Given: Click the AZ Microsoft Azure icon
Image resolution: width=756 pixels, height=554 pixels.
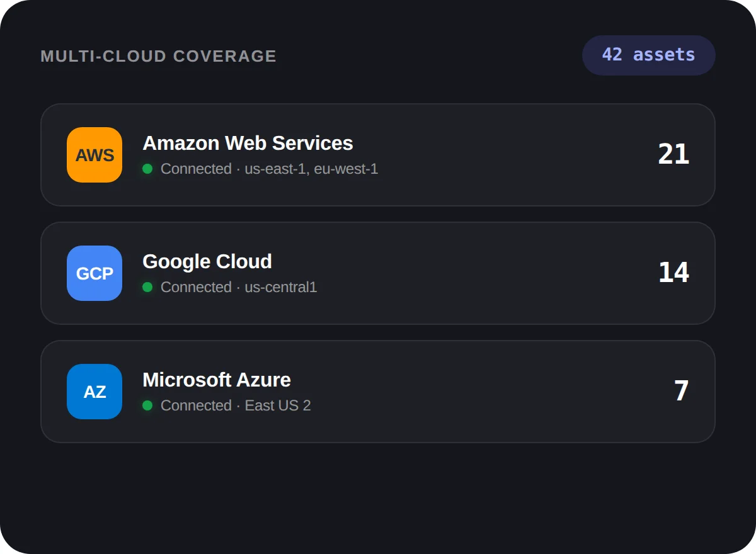Looking at the screenshot, I should point(94,392).
